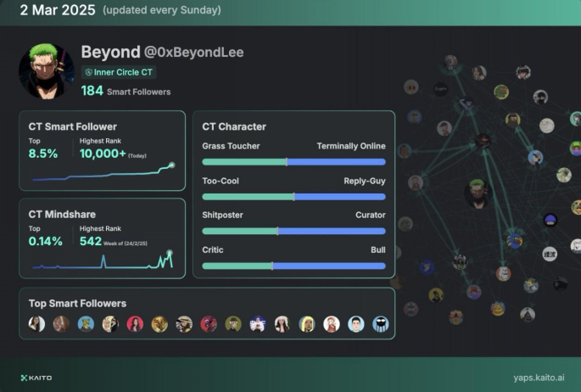Click the CT Smart Follower trend chart
This screenshot has width=581, height=392.
[x=102, y=173]
